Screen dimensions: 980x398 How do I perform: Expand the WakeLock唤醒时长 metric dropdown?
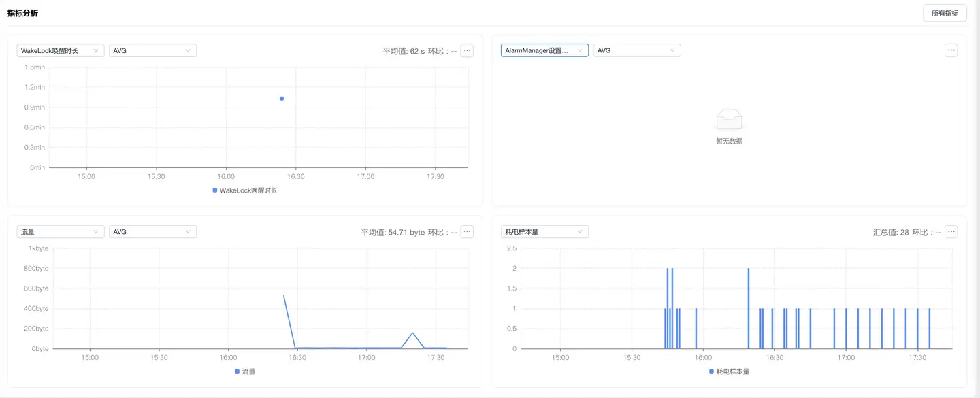(61, 50)
